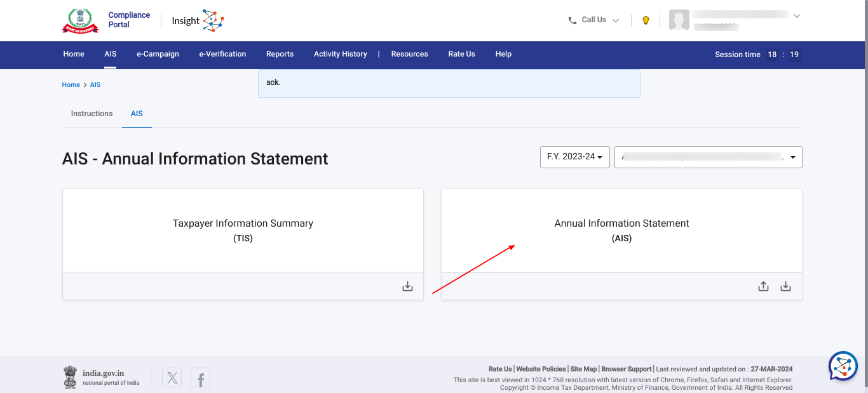Open the Annual Information Statement (AIS) card
The width and height of the screenshot is (868, 393).
click(x=621, y=230)
